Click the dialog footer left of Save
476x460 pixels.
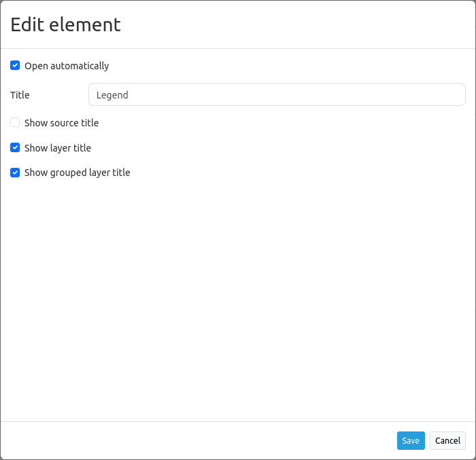coord(204,440)
